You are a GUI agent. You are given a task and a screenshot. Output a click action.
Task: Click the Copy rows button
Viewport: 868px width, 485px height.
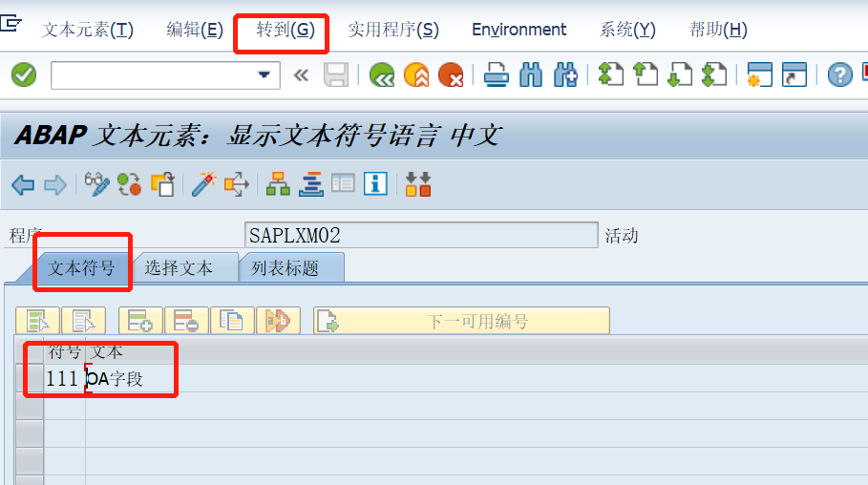pos(232,321)
